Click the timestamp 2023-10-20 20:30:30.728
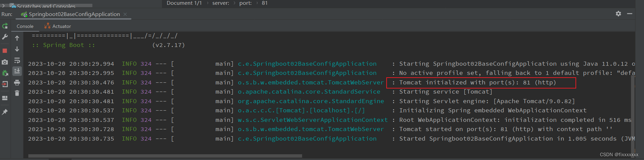 click(71, 129)
